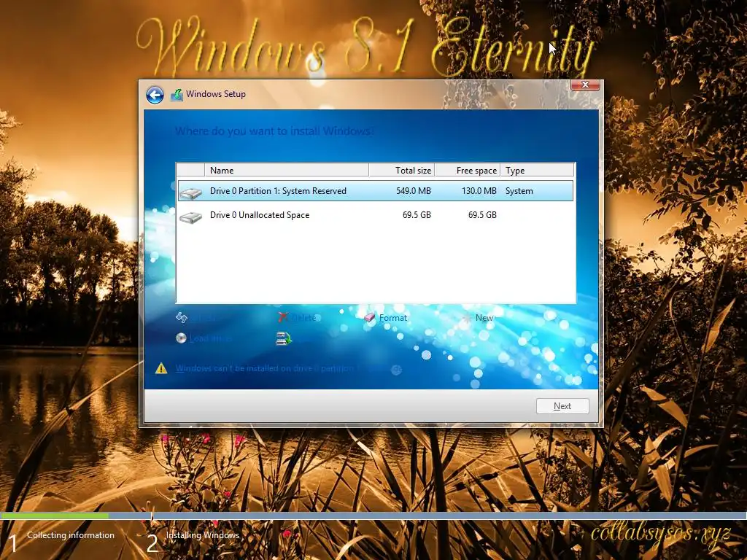Click the Load driver link
747x560 pixels.
point(211,338)
